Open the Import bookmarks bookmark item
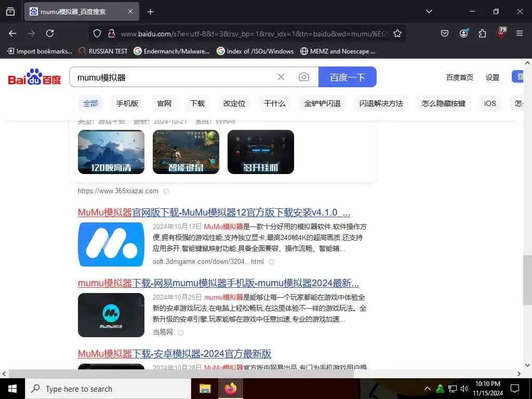532x399 pixels. click(x=39, y=51)
